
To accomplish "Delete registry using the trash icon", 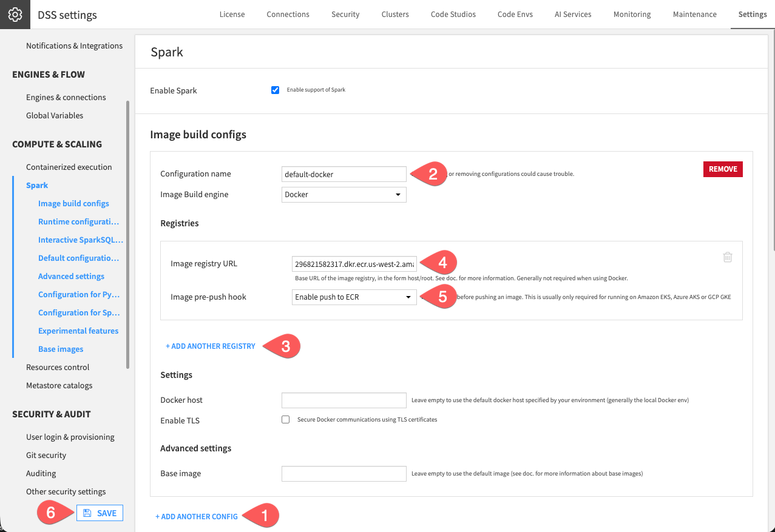I will tap(728, 257).
